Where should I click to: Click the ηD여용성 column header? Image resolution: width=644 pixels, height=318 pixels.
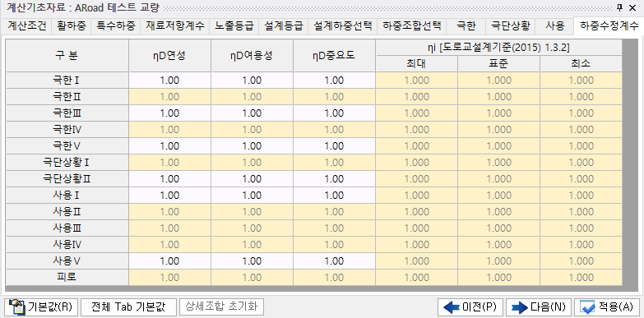(x=252, y=56)
